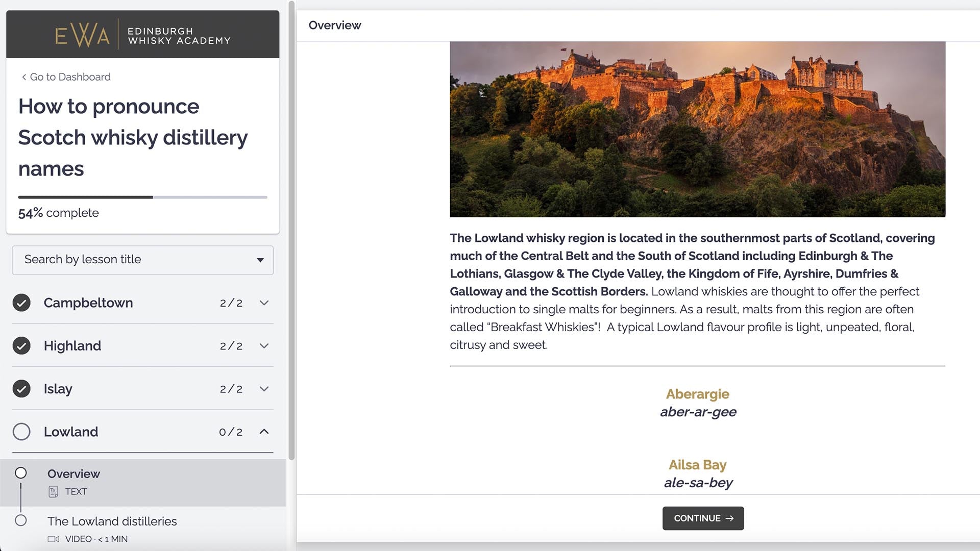Click the dropdown arrow in lesson search
This screenshot has width=980, height=551.
(260, 260)
